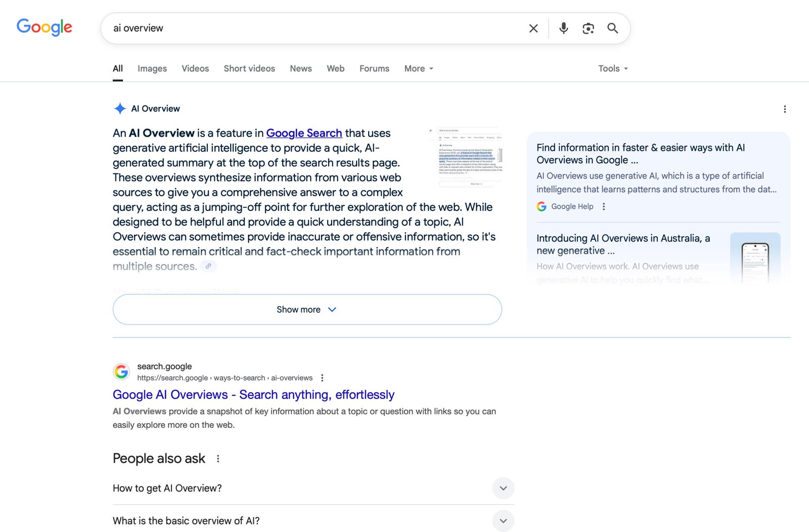Open the AI Overview screenshot thumbnail
Image resolution: width=809 pixels, height=532 pixels.
pos(465,157)
